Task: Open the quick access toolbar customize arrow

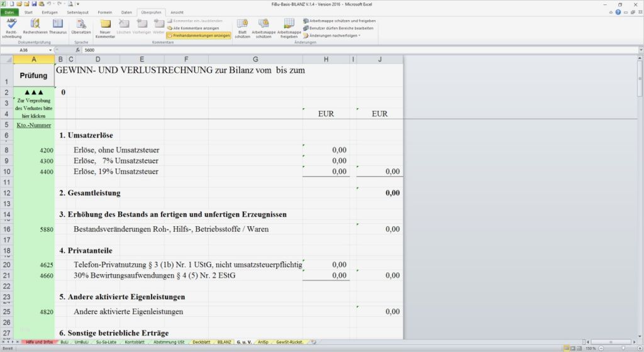Action: 77,4
